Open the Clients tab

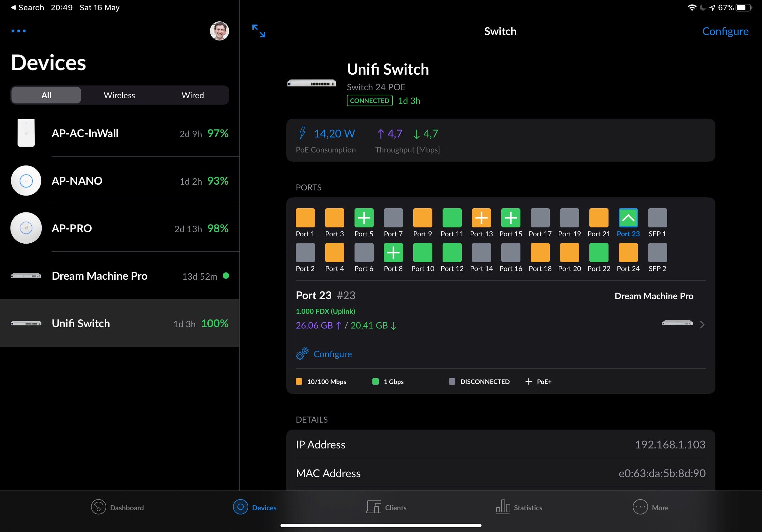pos(386,507)
